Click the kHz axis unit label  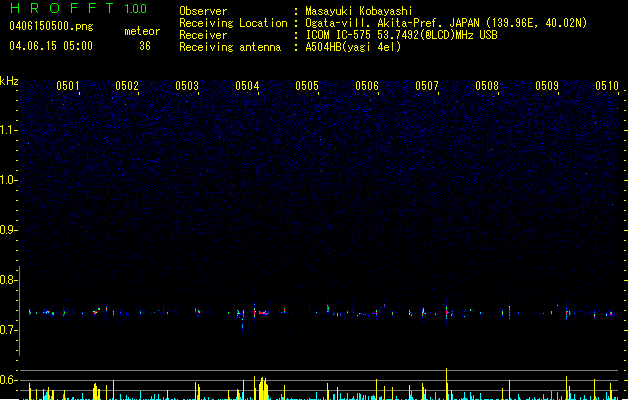coord(9,81)
